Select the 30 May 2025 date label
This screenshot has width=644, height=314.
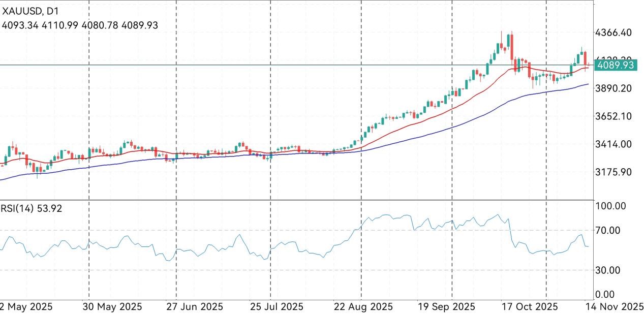coord(111,307)
